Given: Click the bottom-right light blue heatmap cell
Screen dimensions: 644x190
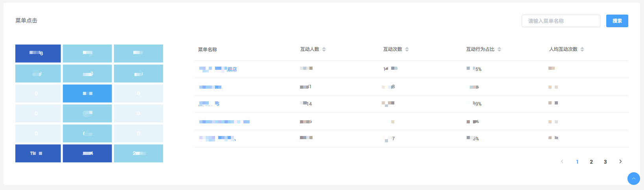Looking at the screenshot, I should coord(138,153).
